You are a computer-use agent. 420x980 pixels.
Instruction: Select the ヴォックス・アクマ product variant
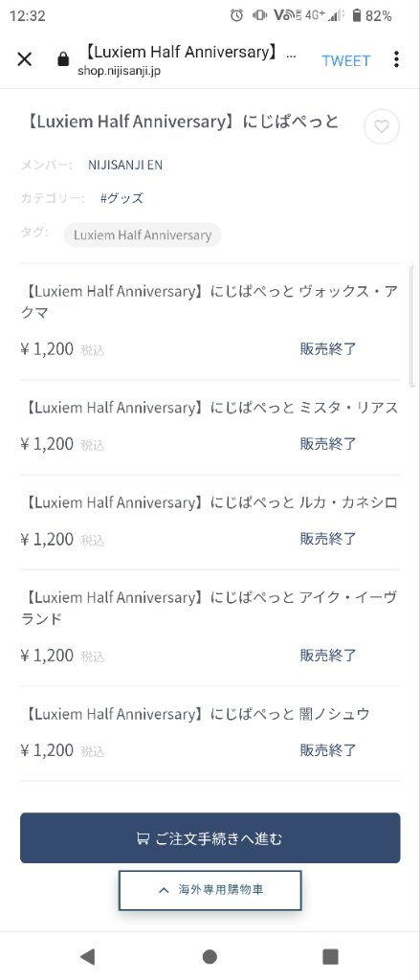click(x=210, y=322)
